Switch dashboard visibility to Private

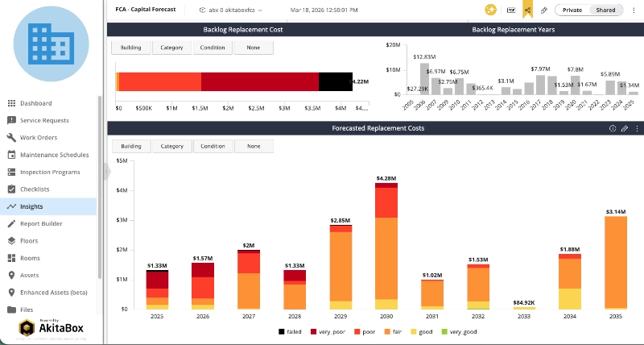pos(572,10)
